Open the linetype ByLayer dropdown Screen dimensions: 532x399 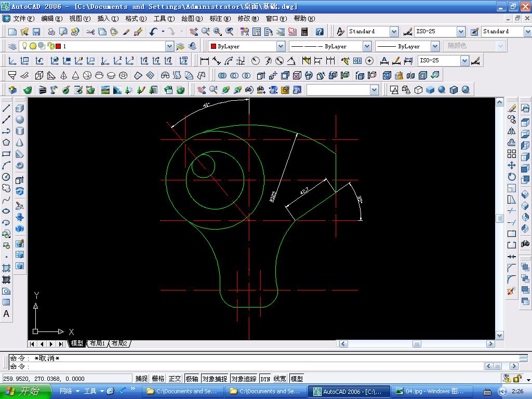(367, 46)
